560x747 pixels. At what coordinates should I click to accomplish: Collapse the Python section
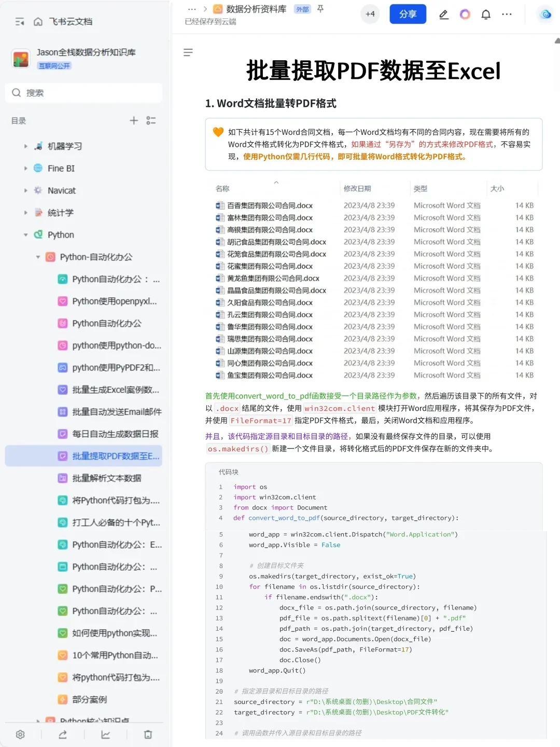[x=25, y=234]
